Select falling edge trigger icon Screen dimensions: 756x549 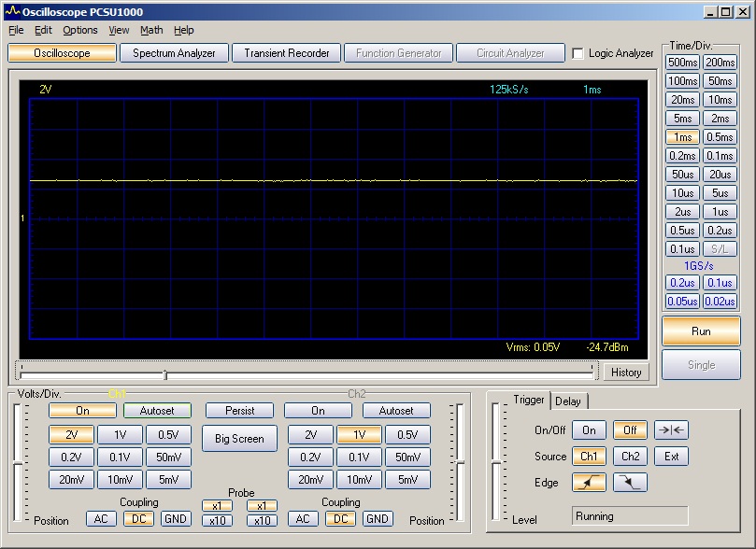coord(630,483)
